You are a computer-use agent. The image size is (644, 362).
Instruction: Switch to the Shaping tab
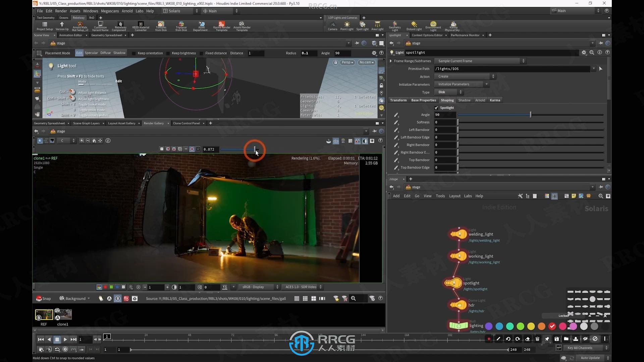click(x=447, y=100)
